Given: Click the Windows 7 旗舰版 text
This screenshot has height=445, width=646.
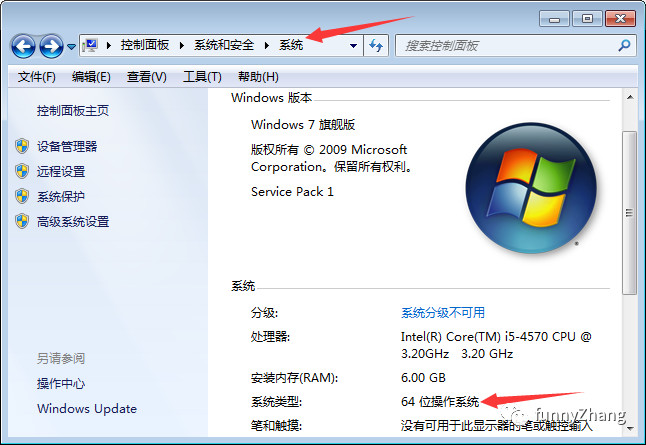Looking at the screenshot, I should [x=303, y=124].
